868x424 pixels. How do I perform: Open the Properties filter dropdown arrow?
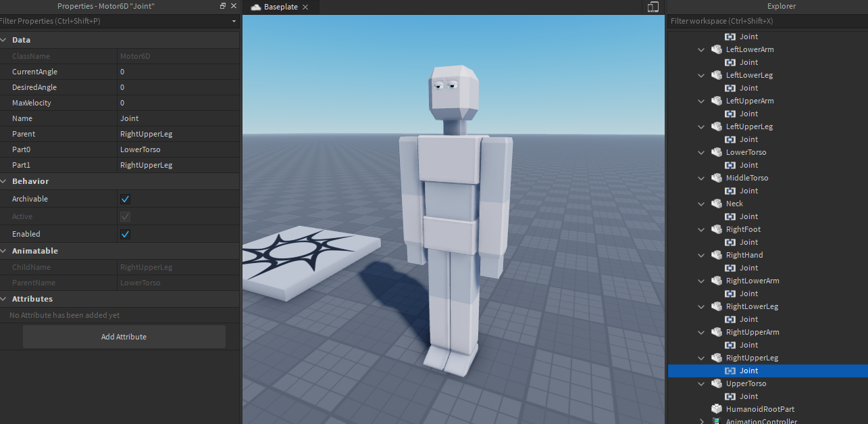pos(234,22)
